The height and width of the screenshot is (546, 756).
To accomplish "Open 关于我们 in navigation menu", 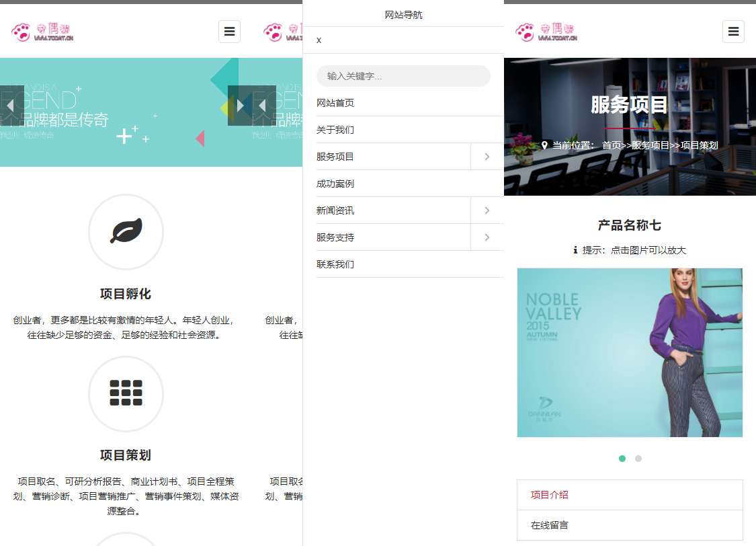I will [x=410, y=130].
